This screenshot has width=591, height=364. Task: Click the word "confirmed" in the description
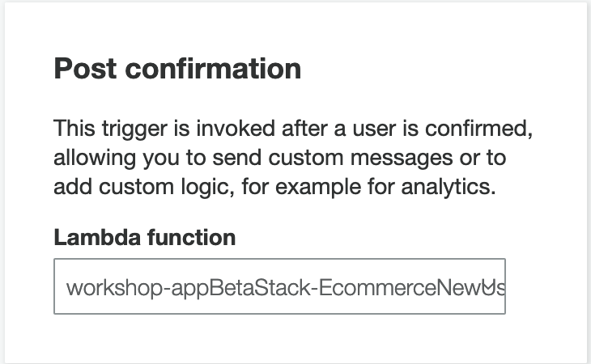pos(484,129)
